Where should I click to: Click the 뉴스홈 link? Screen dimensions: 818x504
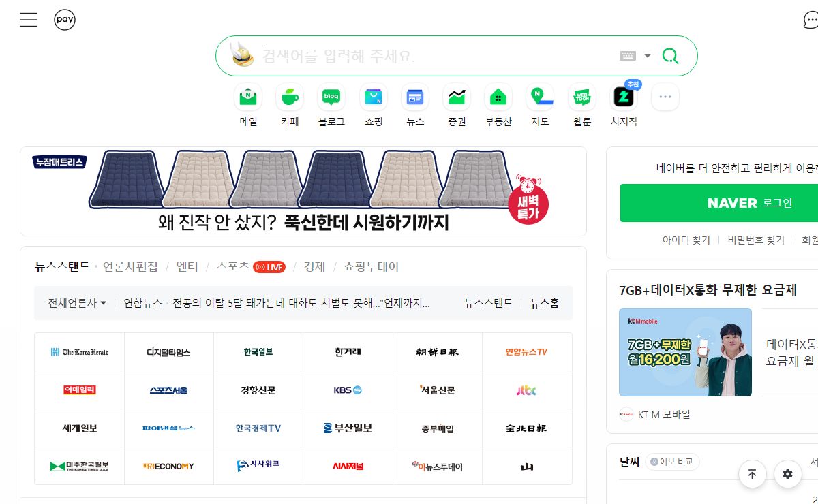(x=545, y=303)
